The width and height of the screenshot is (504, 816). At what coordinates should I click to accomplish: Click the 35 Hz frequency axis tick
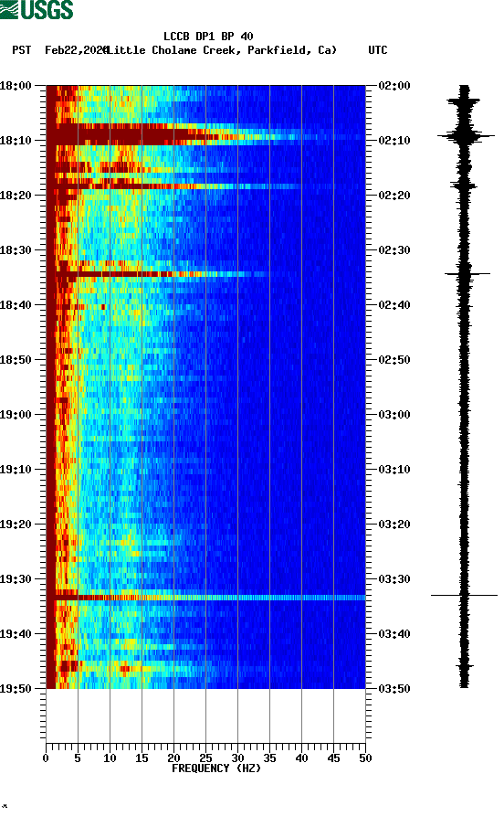(x=269, y=758)
